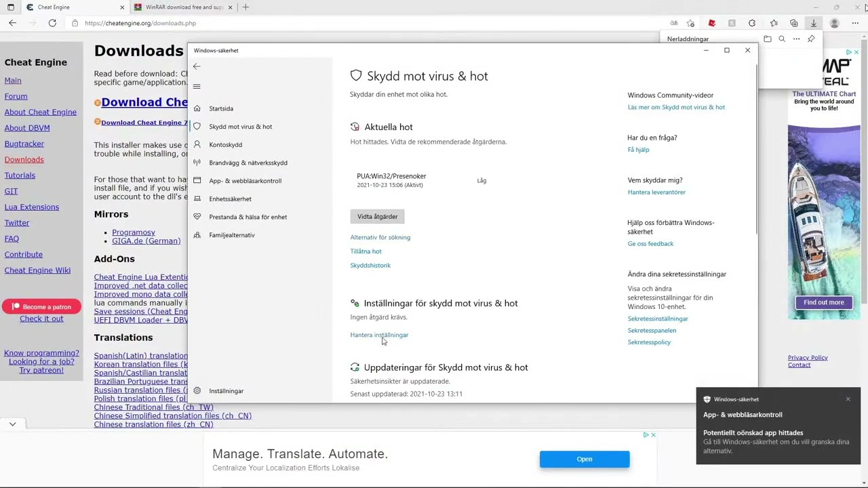Open Cheat Engine Wiki sidebar link
Image resolution: width=868 pixels, height=488 pixels.
(x=37, y=270)
